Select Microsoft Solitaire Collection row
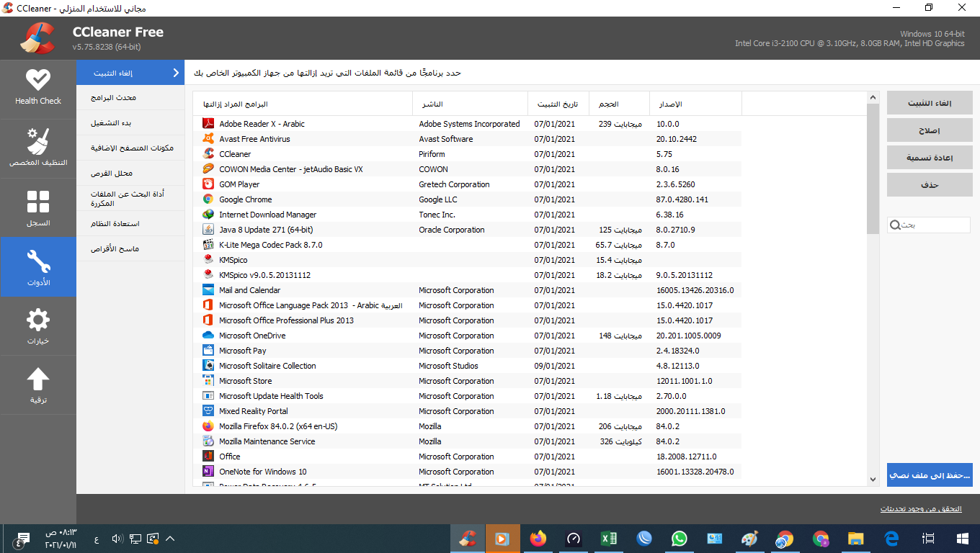This screenshot has height=553, width=980. coord(467,366)
